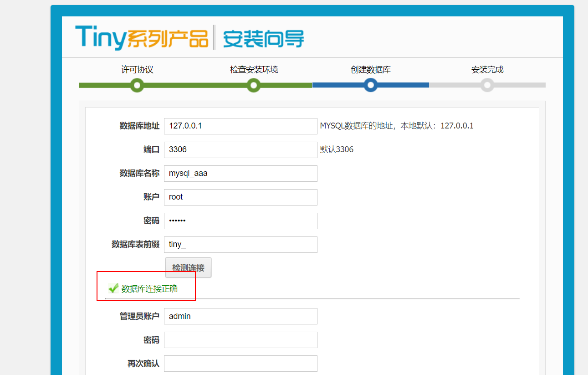The image size is (588, 375).
Task: Click the 管理员账户 label
Action: click(x=139, y=316)
